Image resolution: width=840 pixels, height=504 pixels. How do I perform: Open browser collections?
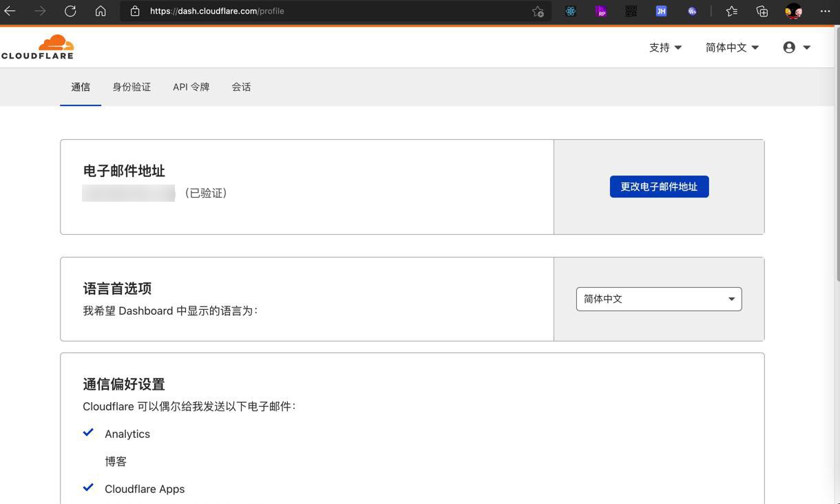tap(762, 11)
